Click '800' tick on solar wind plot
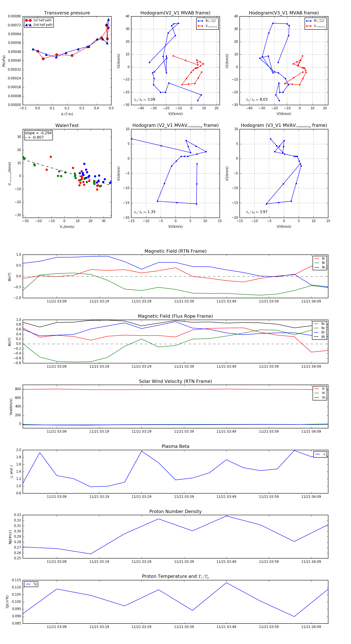 click(18, 389)
